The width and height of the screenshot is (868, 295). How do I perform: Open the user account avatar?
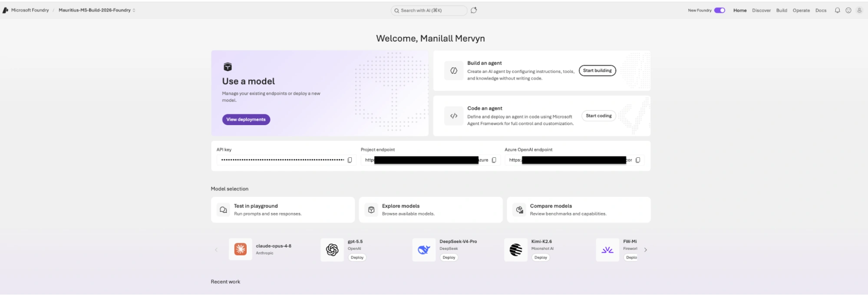(859, 10)
